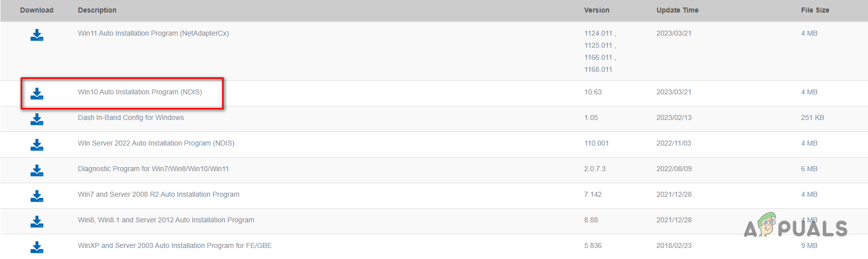Click version 10.63 in Win10 row
Viewport: 868px width, 259px height.
tap(593, 92)
